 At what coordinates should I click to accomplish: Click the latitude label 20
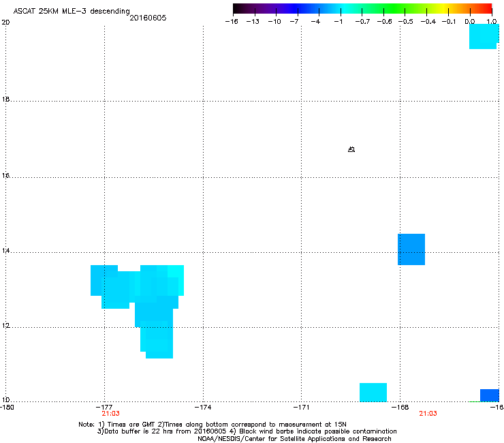point(5,22)
